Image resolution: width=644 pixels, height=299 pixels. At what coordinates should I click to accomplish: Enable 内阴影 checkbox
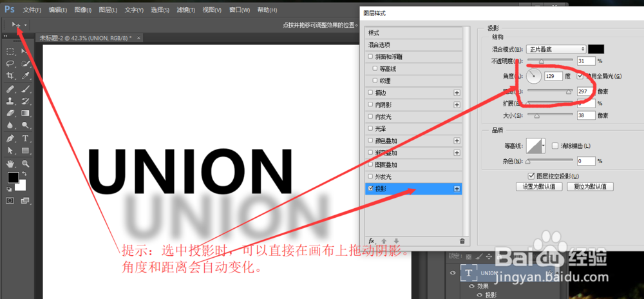point(371,105)
